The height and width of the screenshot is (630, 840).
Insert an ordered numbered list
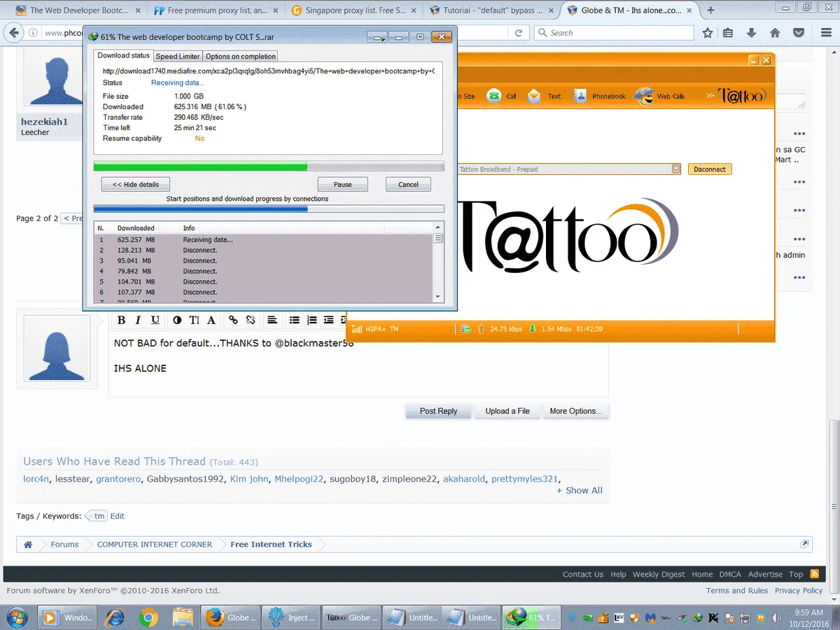312,320
